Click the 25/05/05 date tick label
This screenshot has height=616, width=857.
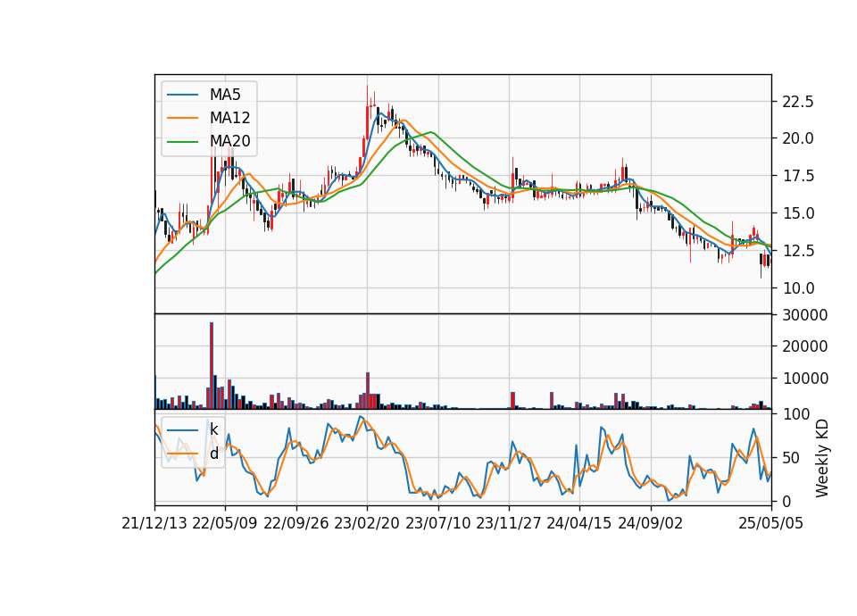click(x=771, y=523)
